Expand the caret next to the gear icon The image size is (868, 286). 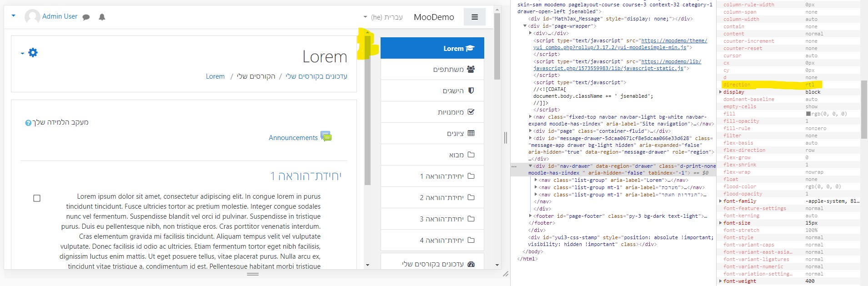[x=22, y=54]
